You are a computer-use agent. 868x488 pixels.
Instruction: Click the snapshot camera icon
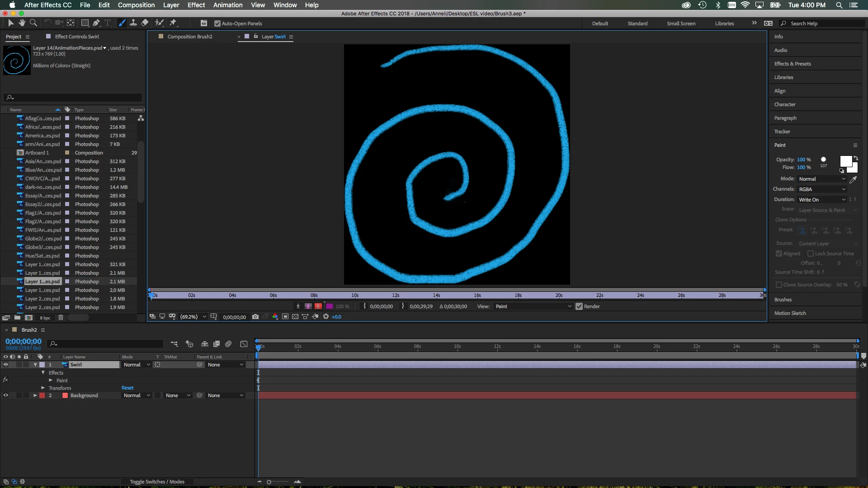(x=255, y=317)
